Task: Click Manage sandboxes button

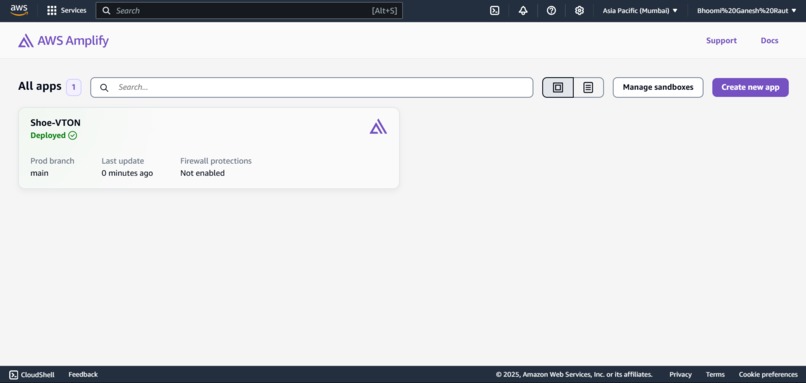Action: pos(658,87)
